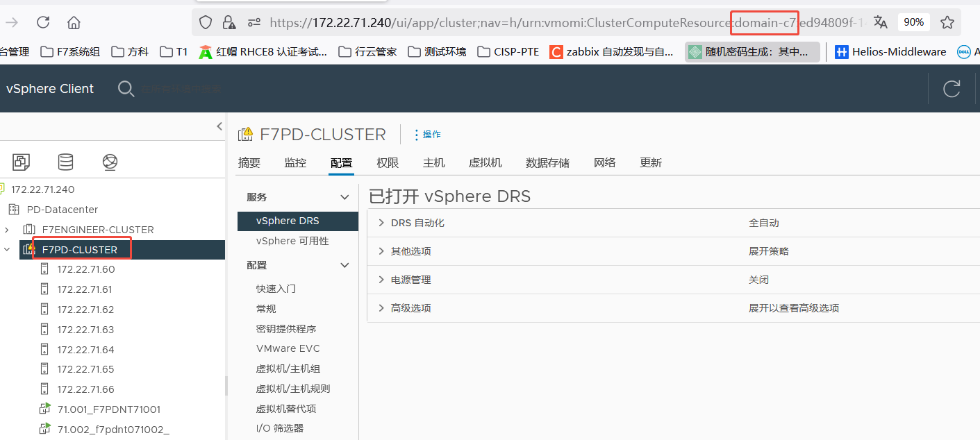
Task: Click the shield tracking protection icon
Action: pos(206,22)
